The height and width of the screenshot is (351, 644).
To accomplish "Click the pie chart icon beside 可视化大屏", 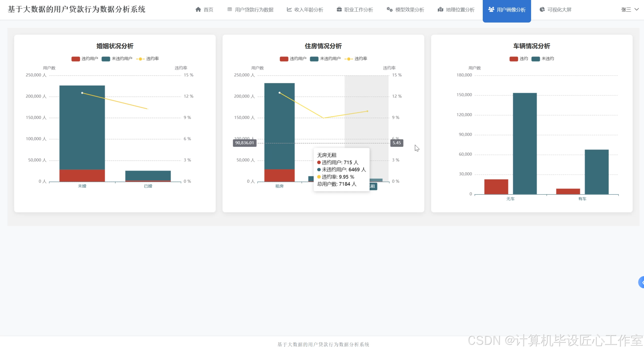I will pos(542,10).
